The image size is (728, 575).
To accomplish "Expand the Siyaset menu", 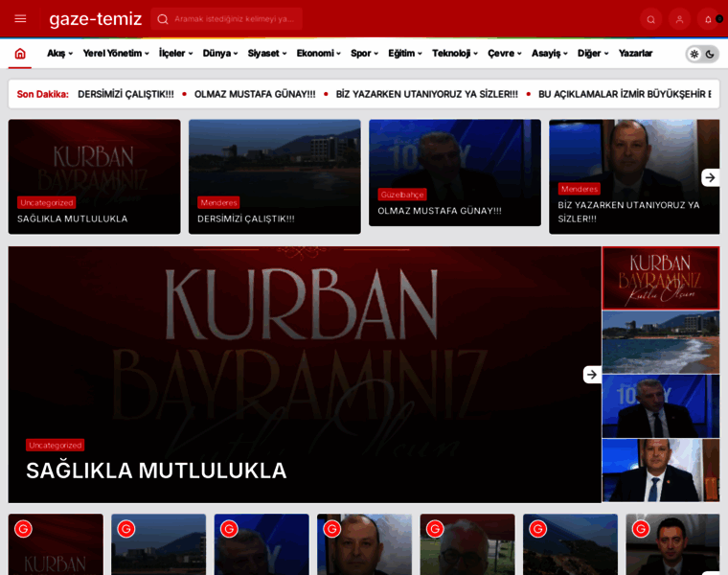I will pyautogui.click(x=267, y=54).
